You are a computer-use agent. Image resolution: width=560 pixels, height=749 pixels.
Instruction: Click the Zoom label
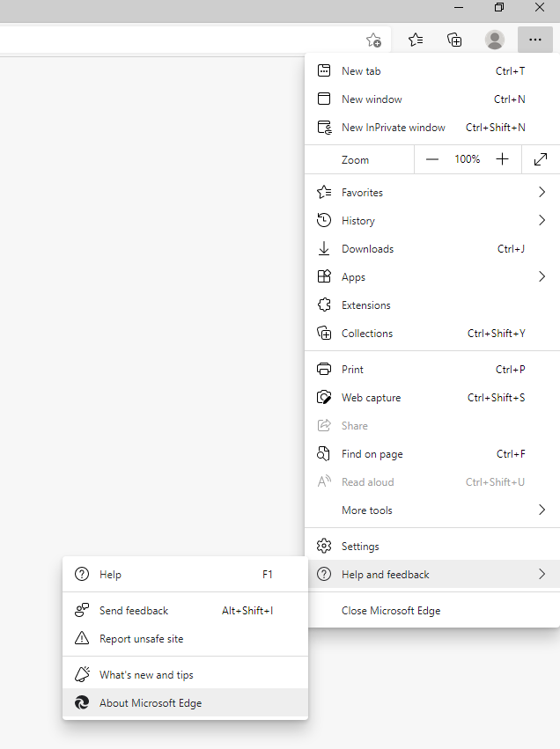point(355,159)
